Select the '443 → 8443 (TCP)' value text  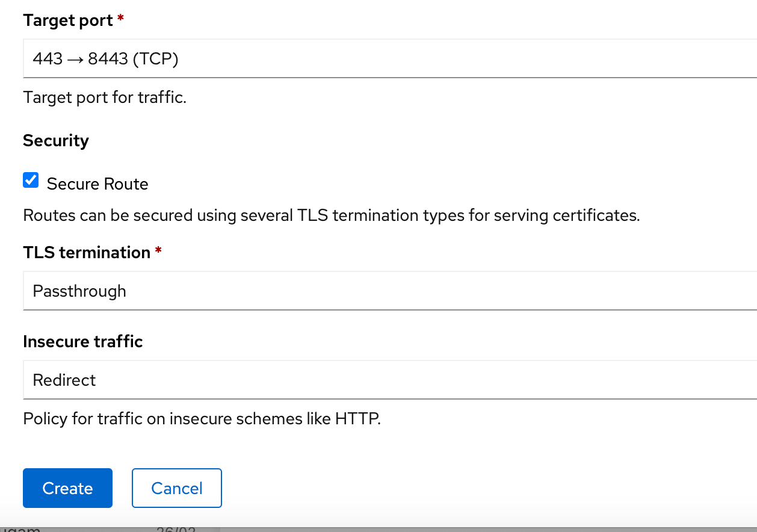click(106, 58)
